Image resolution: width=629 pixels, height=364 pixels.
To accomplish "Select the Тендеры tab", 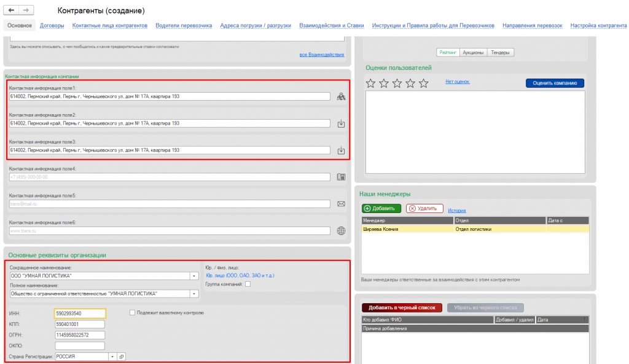I will coord(500,53).
